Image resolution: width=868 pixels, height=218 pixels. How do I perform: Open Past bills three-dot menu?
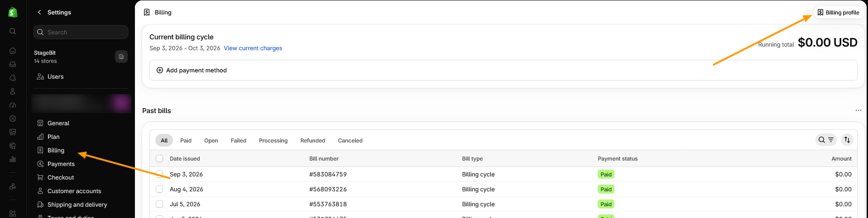tap(858, 110)
